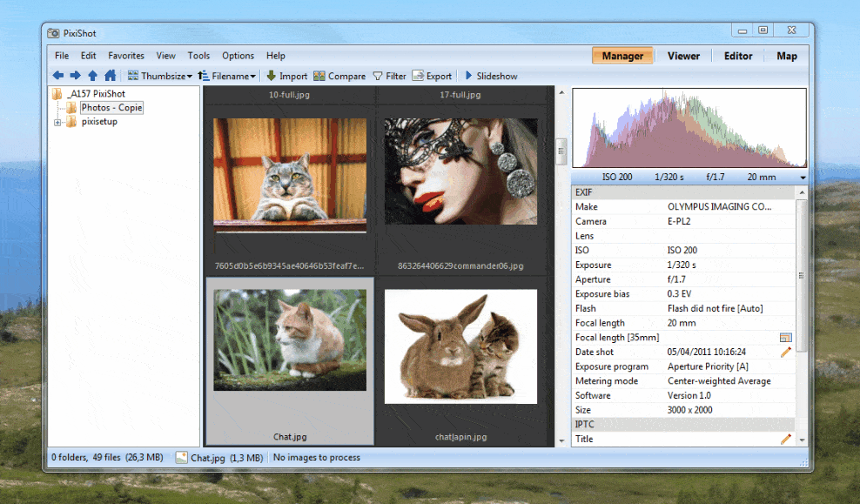Click the OLYMPUS IMAGING CO... Make value
This screenshot has width=860, height=504.
[719, 207]
